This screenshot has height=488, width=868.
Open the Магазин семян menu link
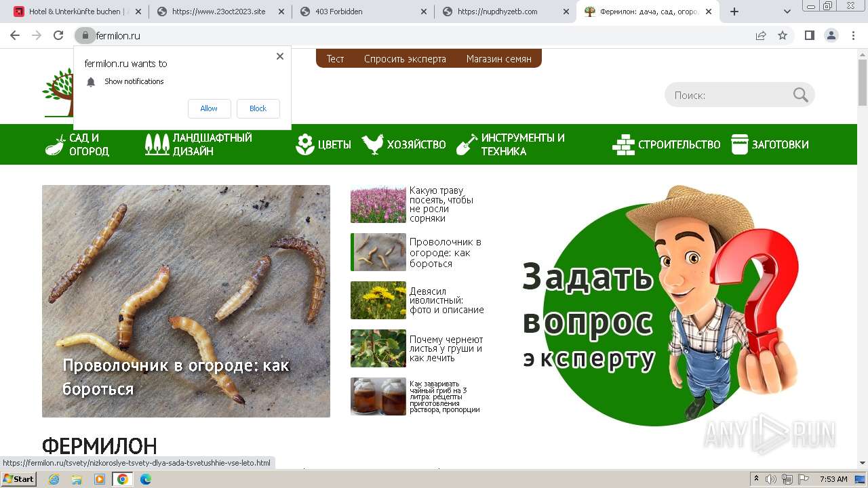(x=499, y=59)
